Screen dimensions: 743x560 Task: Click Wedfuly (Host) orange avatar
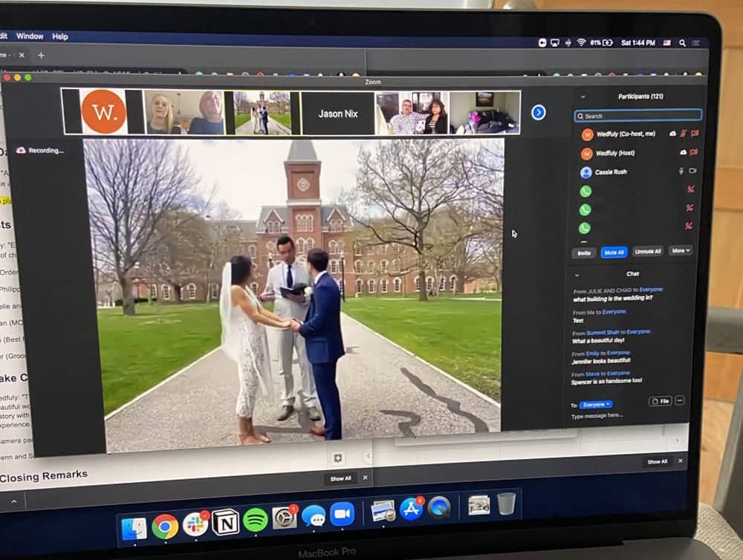pyautogui.click(x=587, y=154)
